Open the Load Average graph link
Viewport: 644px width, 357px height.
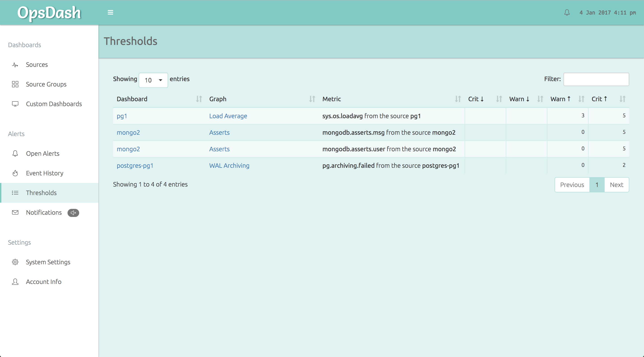coord(228,116)
